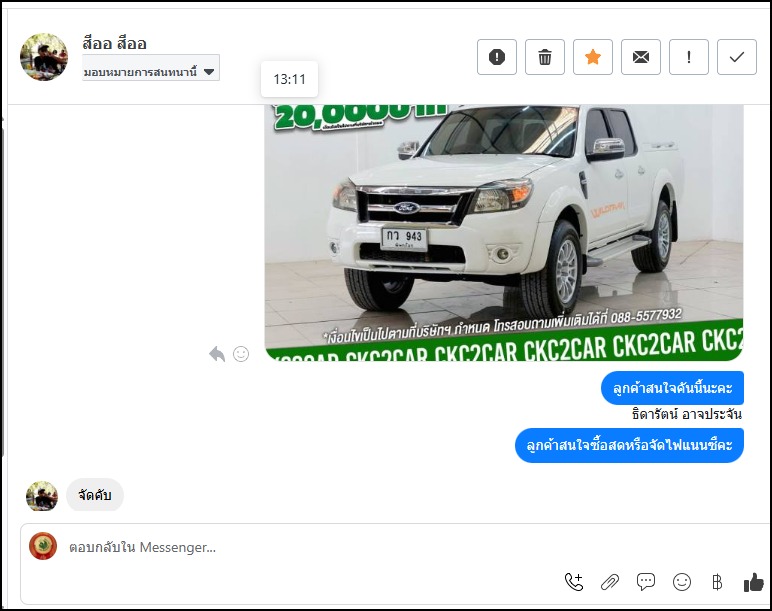Image resolution: width=772 pixels, height=611 pixels.
Task: Start a call with phone plus icon
Action: tap(574, 581)
